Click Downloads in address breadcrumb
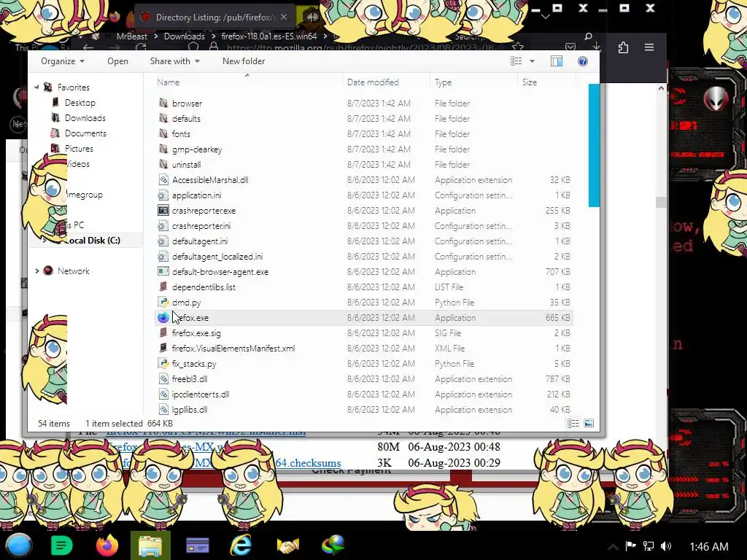 (x=184, y=36)
